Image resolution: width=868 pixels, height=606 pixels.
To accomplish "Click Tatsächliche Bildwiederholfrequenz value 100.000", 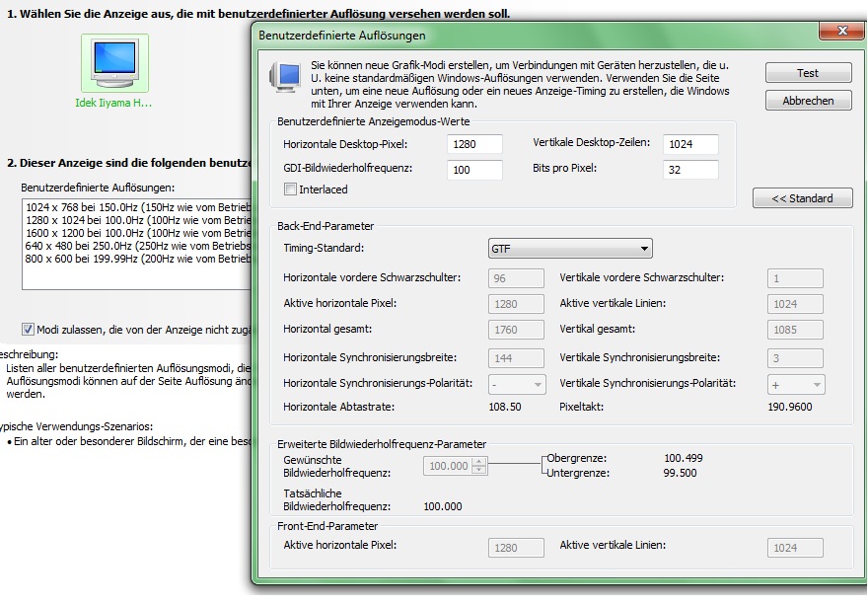I will click(x=443, y=506).
